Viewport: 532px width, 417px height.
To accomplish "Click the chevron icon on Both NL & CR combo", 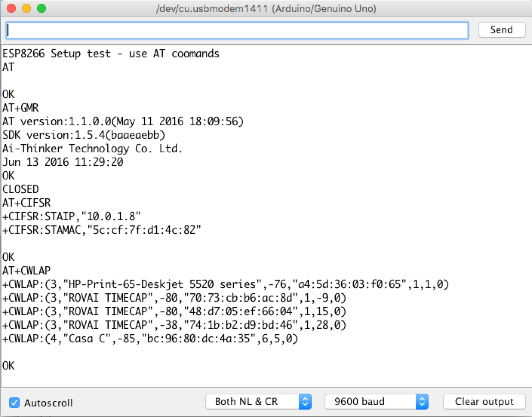I will point(306,401).
